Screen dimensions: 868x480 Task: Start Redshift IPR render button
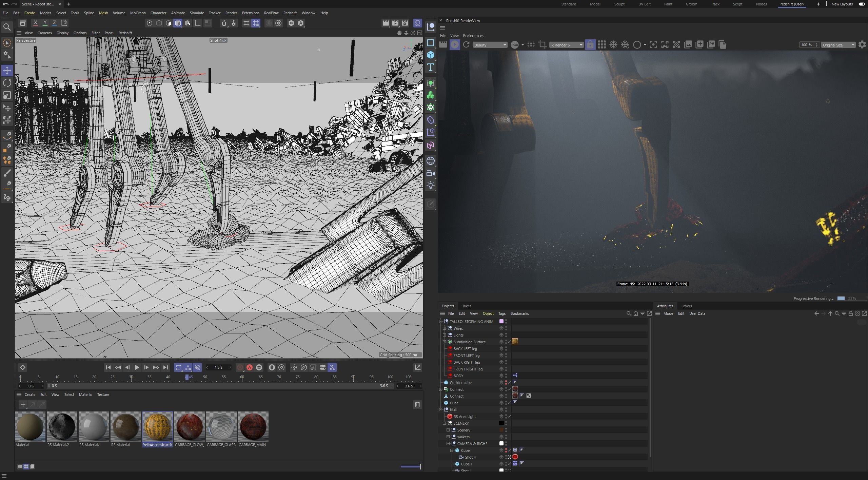tap(455, 45)
